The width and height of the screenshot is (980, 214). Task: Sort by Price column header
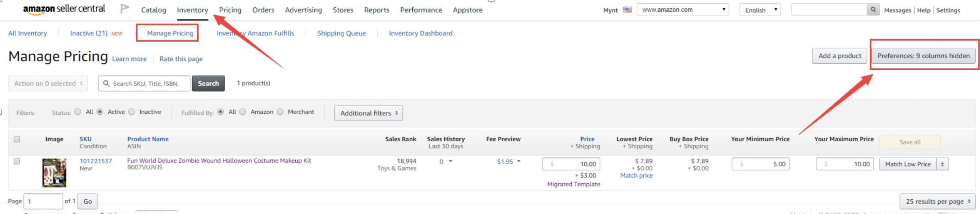[588, 139]
